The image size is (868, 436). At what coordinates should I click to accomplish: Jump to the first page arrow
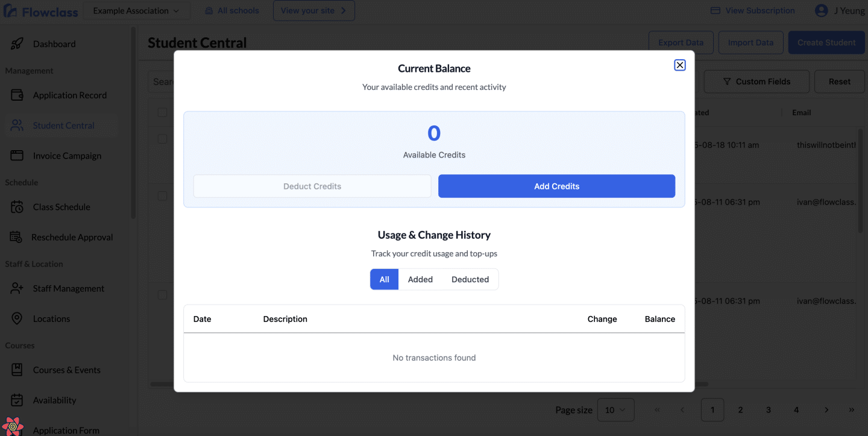pyautogui.click(x=657, y=410)
